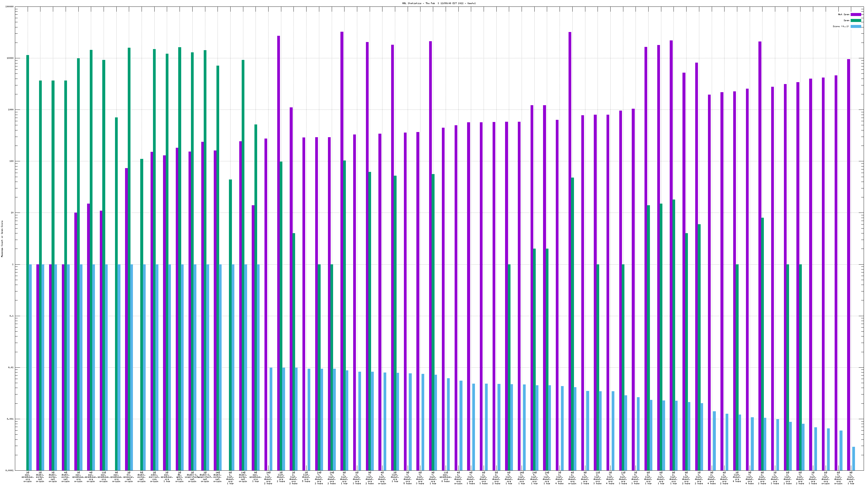Click the zen.spamhaus.org 8 hops axis label
Screen dimensions: 868x488
tap(445, 477)
